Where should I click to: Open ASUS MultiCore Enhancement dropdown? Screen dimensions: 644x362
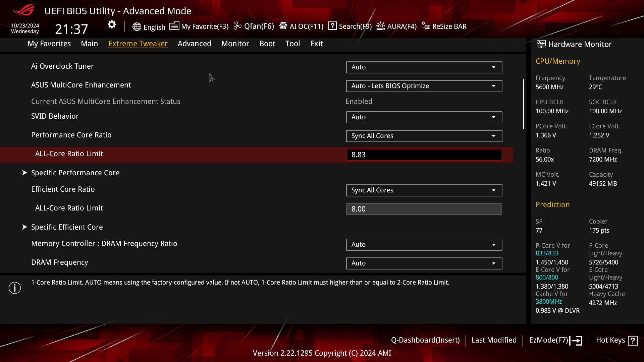pos(424,86)
